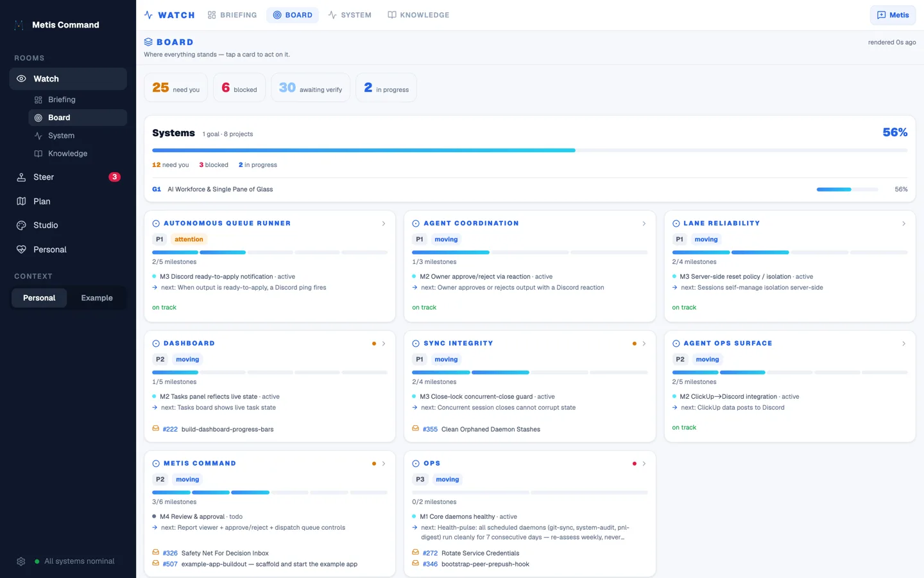The height and width of the screenshot is (578, 924).
Task: Filter by 25 need you tile
Action: tap(176, 87)
